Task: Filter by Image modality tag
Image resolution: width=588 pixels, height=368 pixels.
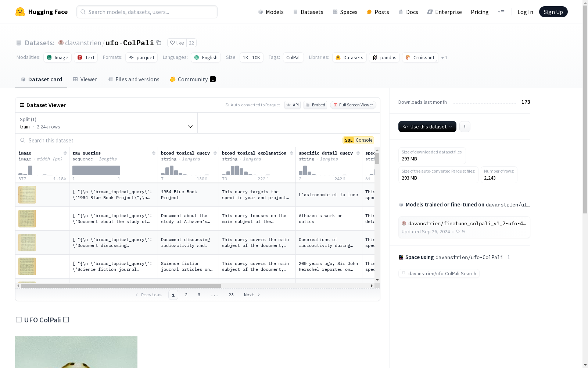Action: pos(57,57)
